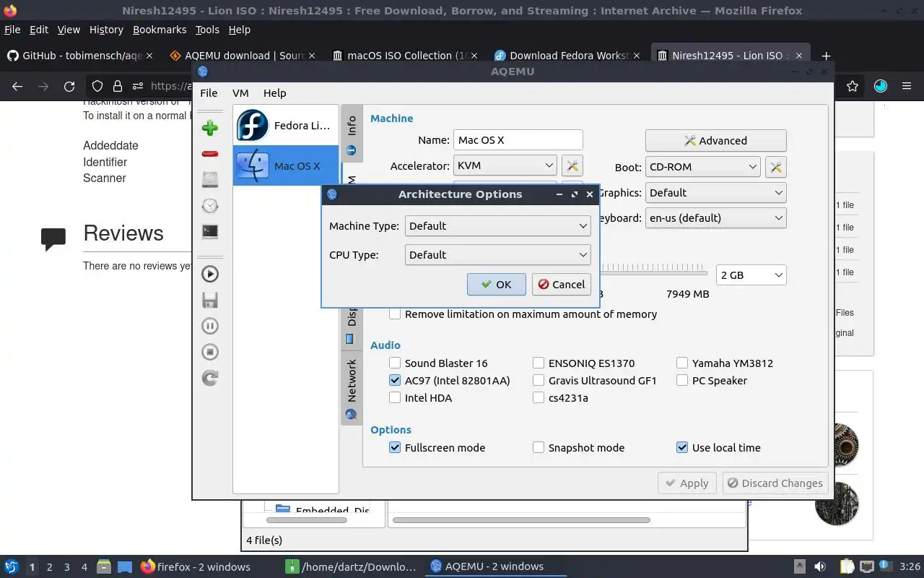Enable Sound Blaster 16 audio
The image size is (924, 578).
395,363
